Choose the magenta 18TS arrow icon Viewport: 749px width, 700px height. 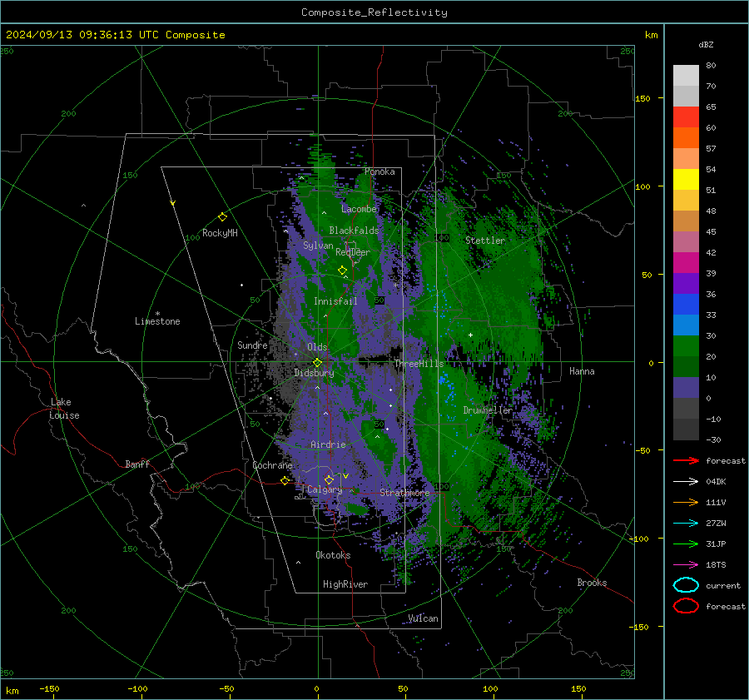(686, 565)
